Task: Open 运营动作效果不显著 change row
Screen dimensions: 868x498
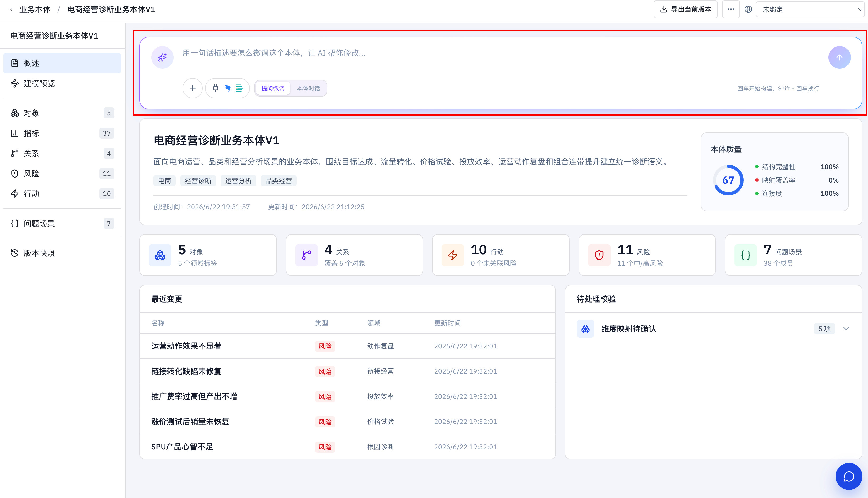Action: [x=347, y=346]
